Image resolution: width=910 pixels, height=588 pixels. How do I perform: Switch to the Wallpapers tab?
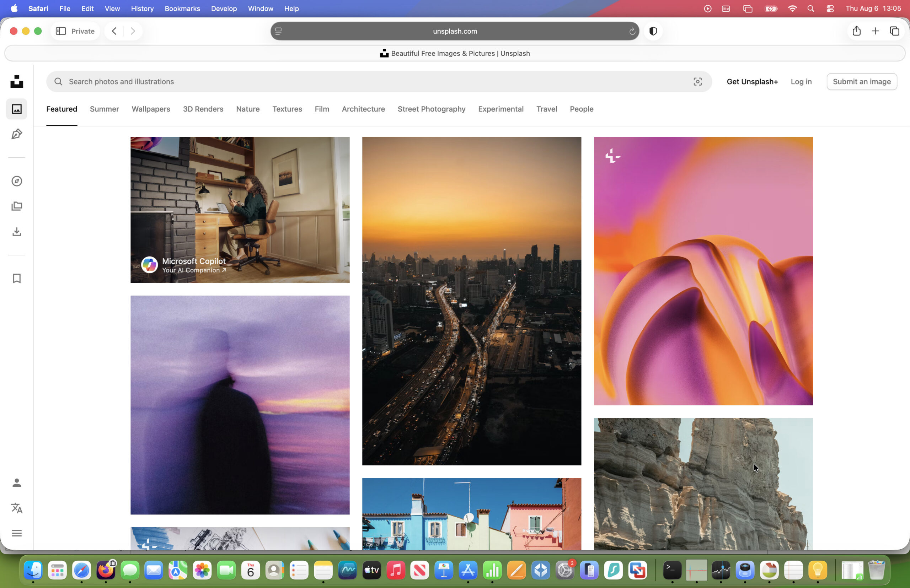[x=151, y=109]
